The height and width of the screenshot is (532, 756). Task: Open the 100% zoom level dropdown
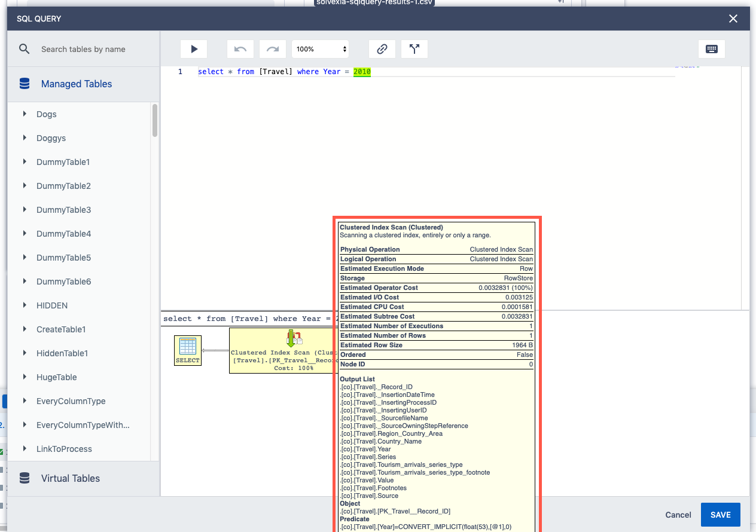click(x=321, y=49)
